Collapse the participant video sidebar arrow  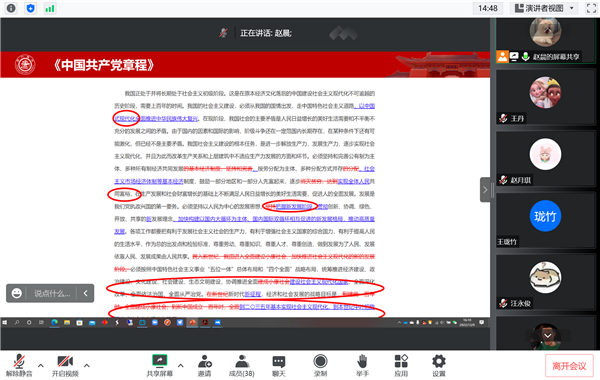485,189
